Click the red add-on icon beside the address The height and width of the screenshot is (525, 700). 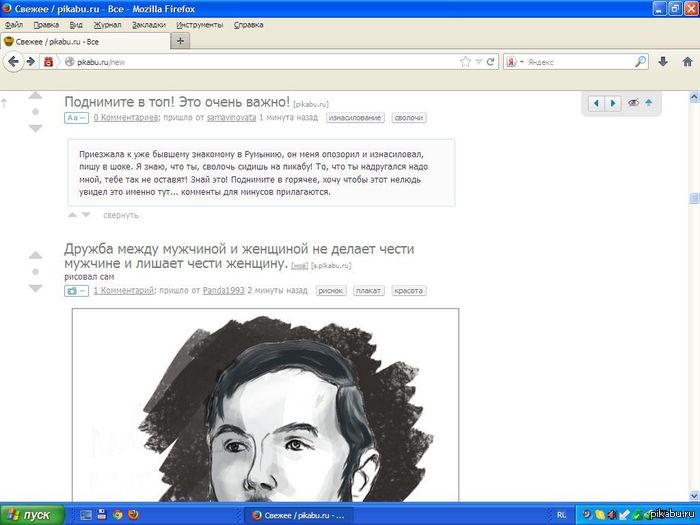click(48, 62)
